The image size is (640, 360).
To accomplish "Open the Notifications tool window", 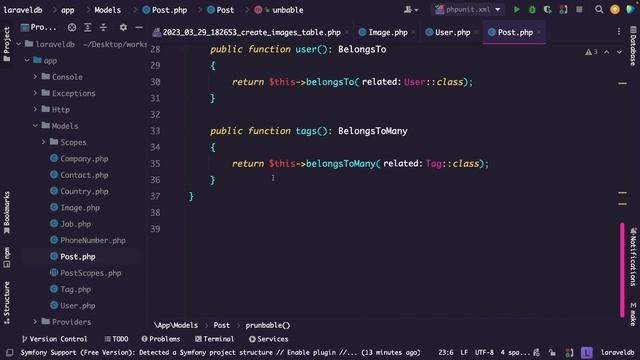I will [x=633, y=257].
